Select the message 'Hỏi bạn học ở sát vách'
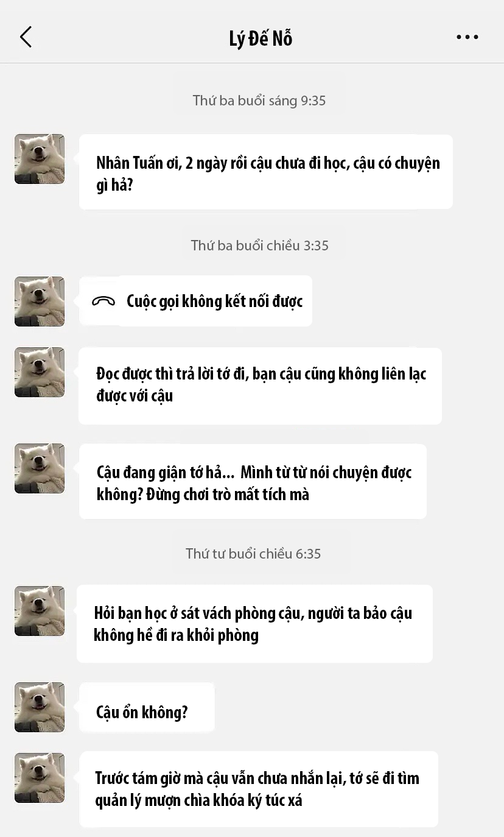This screenshot has height=837, width=504. [254, 624]
